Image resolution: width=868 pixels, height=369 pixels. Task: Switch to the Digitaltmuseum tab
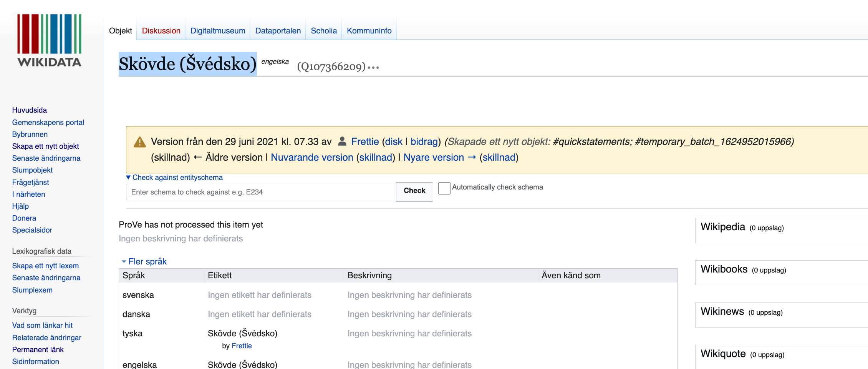pyautogui.click(x=218, y=31)
